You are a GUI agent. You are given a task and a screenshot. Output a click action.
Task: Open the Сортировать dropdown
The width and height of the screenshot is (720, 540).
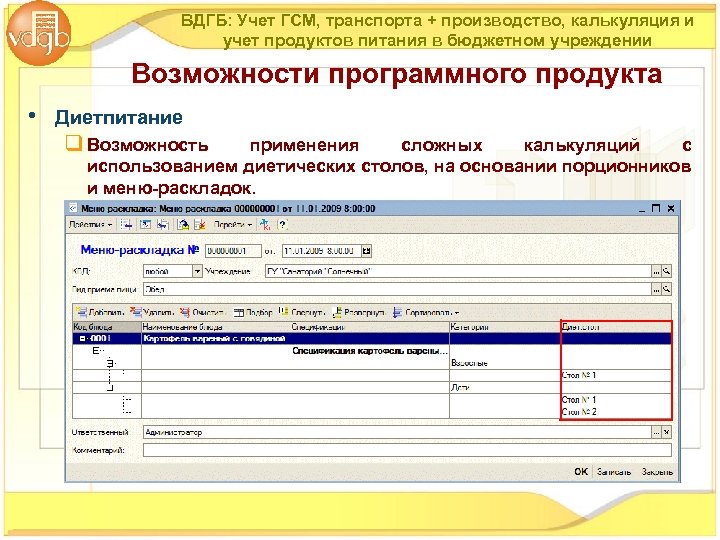[426, 313]
